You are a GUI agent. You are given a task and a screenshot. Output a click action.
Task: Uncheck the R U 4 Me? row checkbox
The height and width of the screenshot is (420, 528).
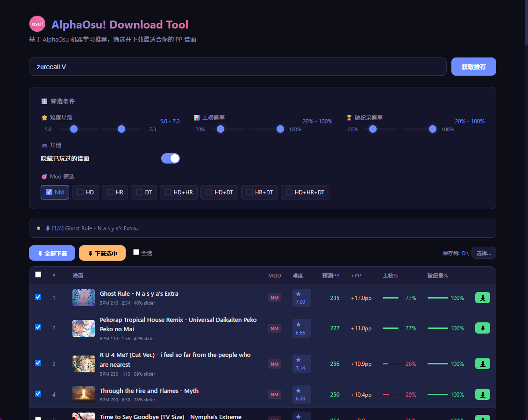click(x=38, y=363)
